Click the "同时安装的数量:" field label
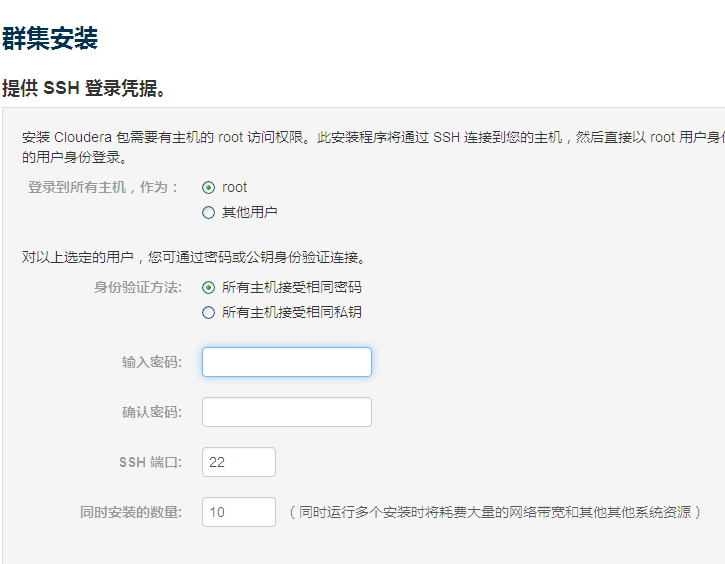 (x=131, y=512)
